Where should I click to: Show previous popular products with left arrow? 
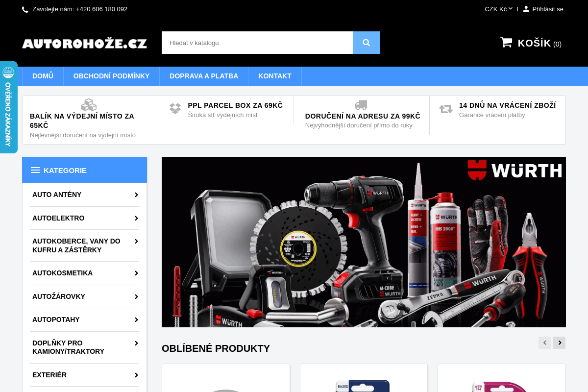pos(544,343)
